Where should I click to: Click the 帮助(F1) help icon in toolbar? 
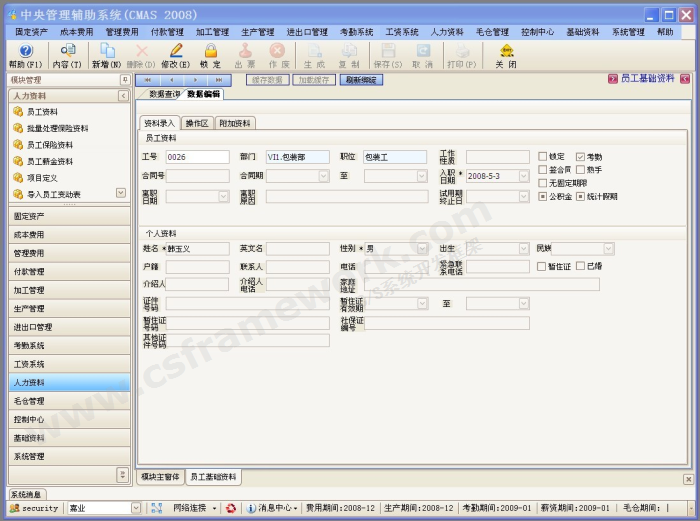click(25, 51)
